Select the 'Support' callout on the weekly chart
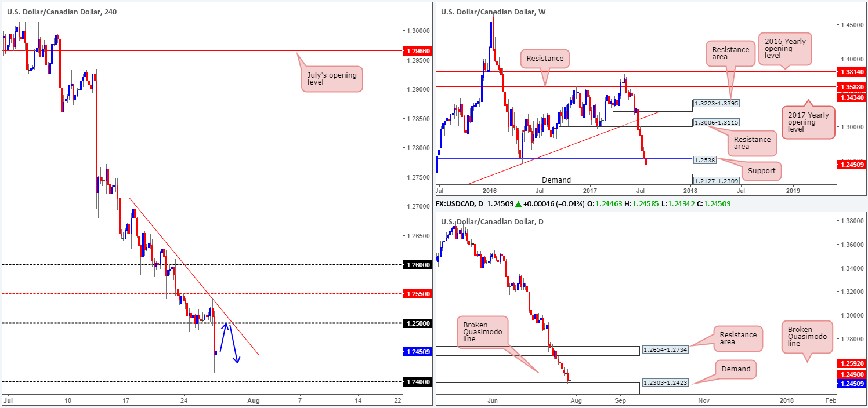This screenshot has width=868, height=408. tap(761, 171)
